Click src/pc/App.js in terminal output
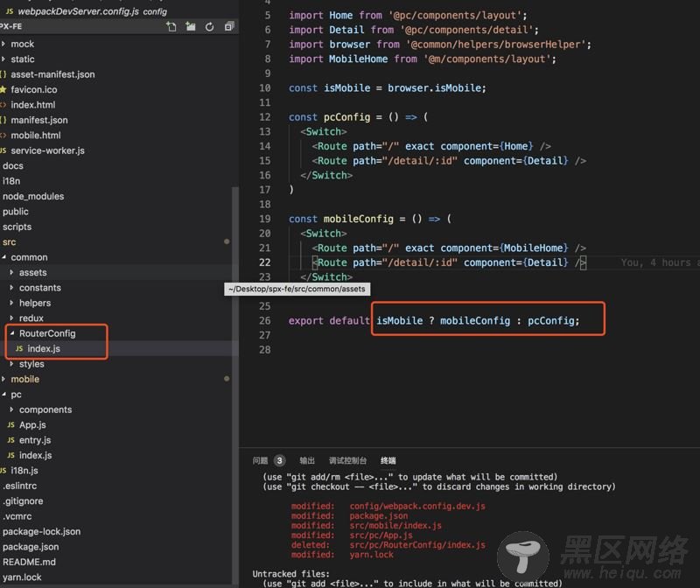The width and height of the screenshot is (700, 588). [381, 535]
